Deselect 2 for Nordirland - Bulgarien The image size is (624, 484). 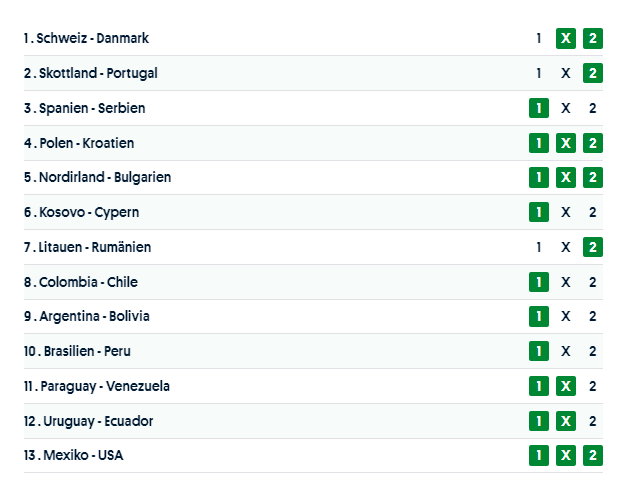[x=593, y=177]
